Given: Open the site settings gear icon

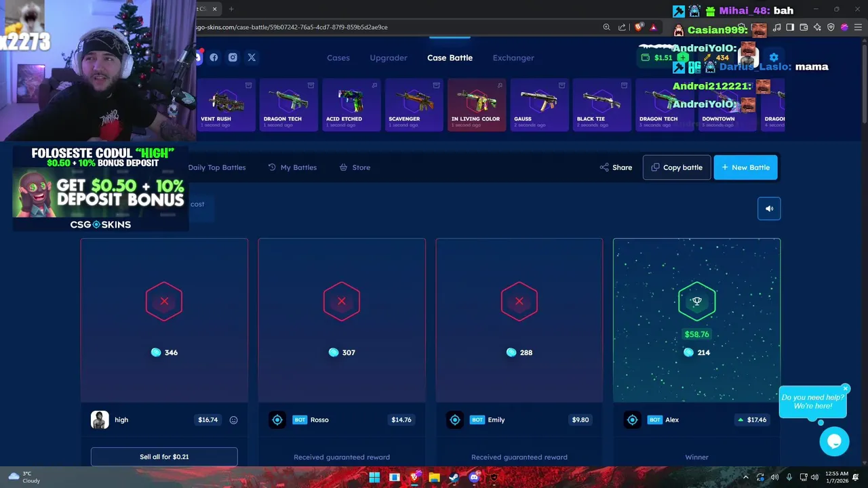Looking at the screenshot, I should (x=774, y=58).
